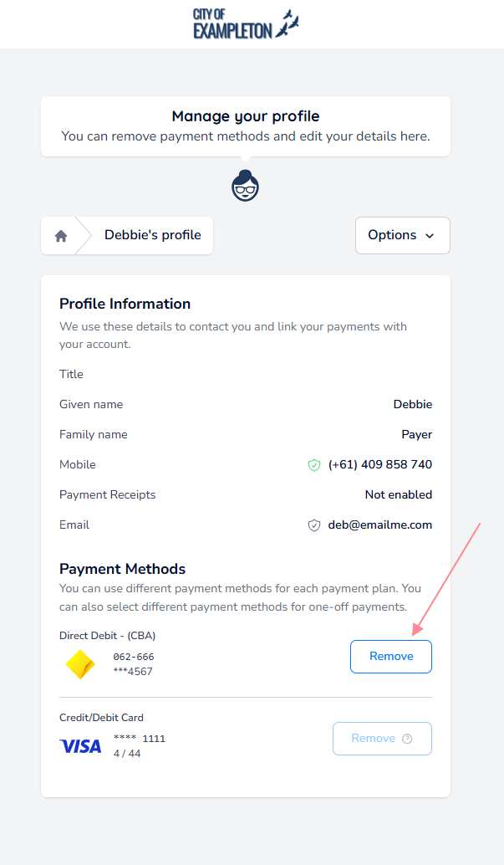Image resolution: width=504 pixels, height=865 pixels.
Task: Click the Given name value Debbie
Action: point(412,405)
